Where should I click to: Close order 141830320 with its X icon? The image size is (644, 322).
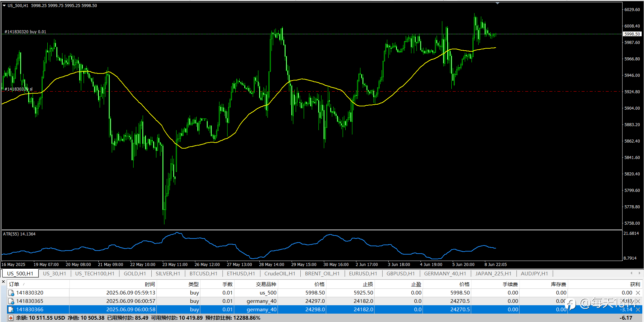tap(638, 293)
